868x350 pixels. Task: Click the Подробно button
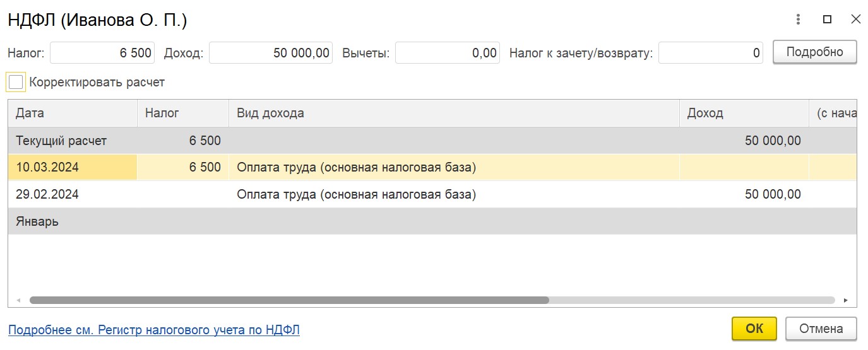click(815, 52)
